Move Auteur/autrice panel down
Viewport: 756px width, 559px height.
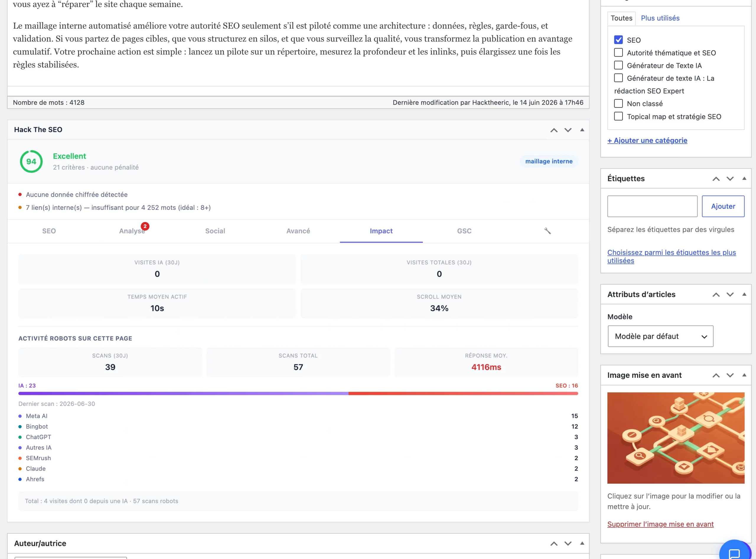click(x=568, y=543)
